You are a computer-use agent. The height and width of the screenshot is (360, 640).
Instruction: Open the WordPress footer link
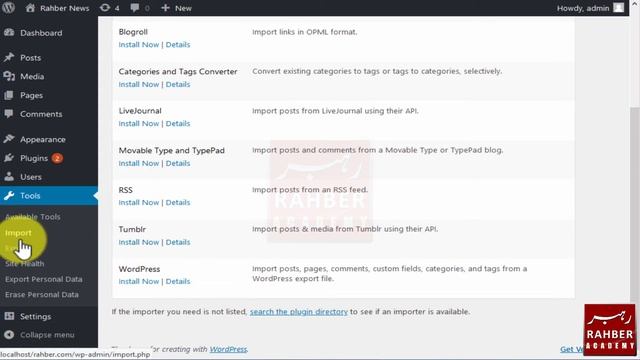click(228, 349)
